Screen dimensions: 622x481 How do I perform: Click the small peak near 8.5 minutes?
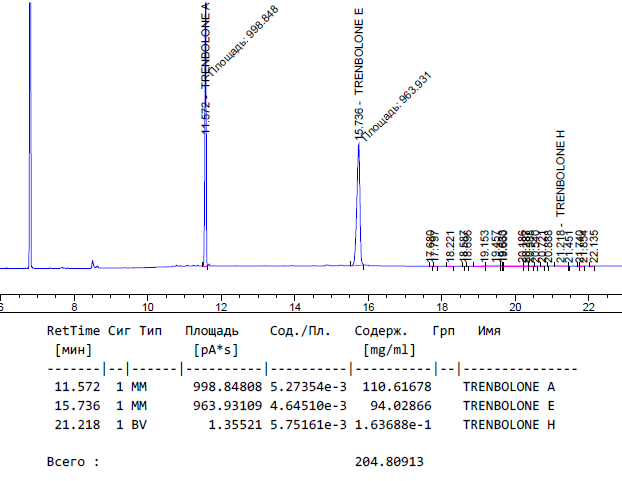(92, 263)
